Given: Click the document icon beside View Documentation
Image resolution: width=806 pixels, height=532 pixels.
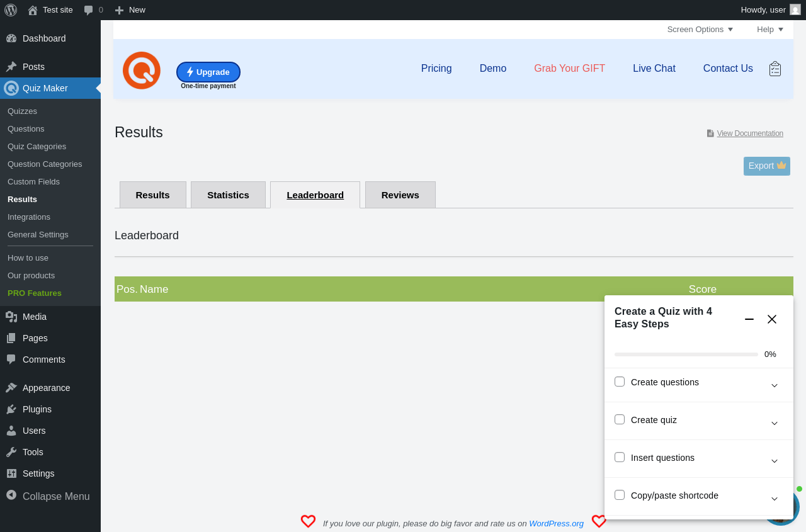Looking at the screenshot, I should pyautogui.click(x=710, y=133).
